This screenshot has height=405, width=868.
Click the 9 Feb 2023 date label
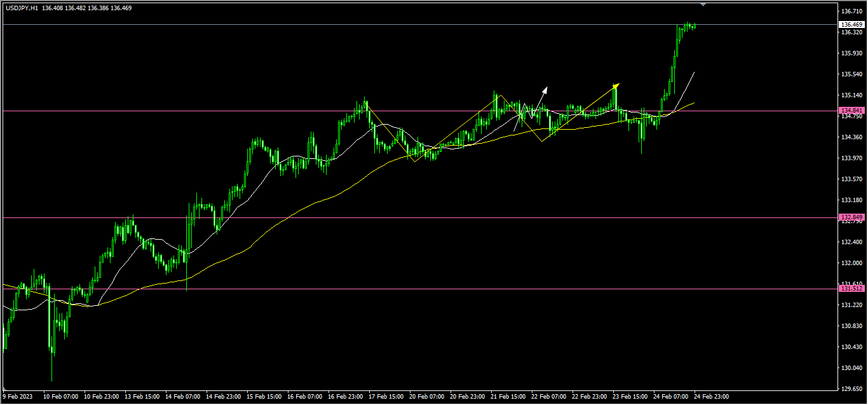[19, 397]
